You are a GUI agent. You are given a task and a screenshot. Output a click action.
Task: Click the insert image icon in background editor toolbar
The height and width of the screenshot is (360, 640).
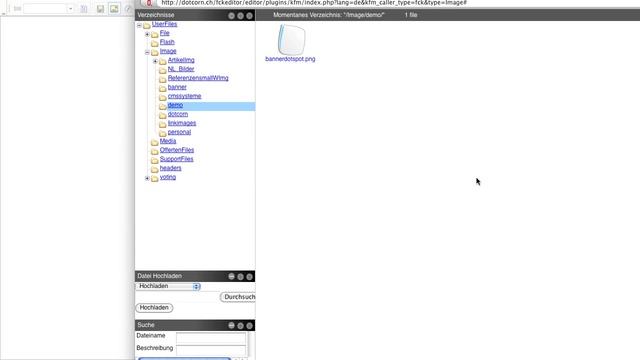coord(114,9)
